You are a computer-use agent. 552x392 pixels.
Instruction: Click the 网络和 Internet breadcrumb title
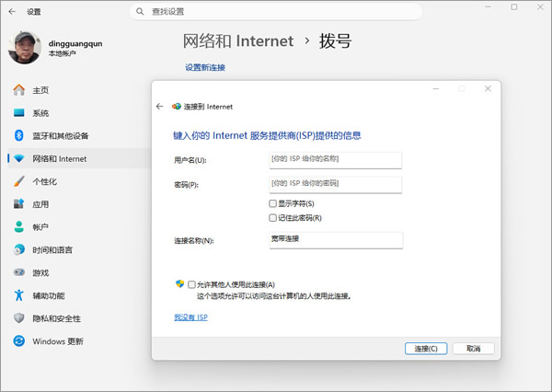tap(238, 41)
